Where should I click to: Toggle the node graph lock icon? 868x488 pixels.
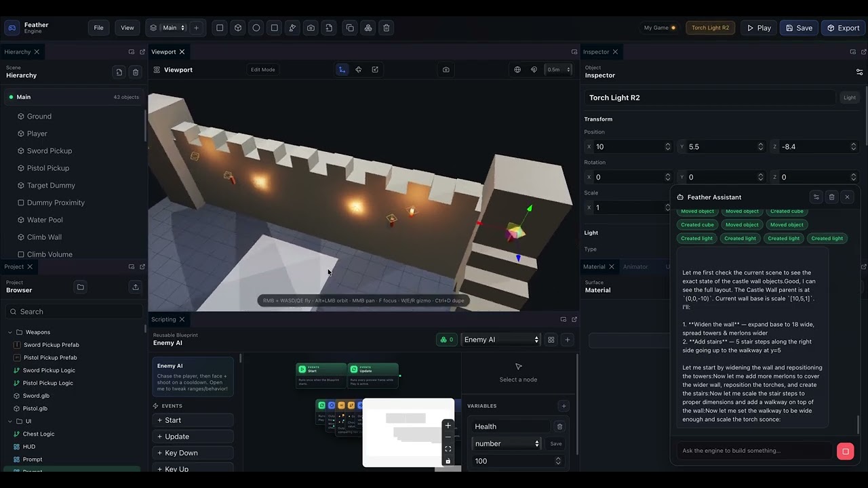pyautogui.click(x=448, y=461)
